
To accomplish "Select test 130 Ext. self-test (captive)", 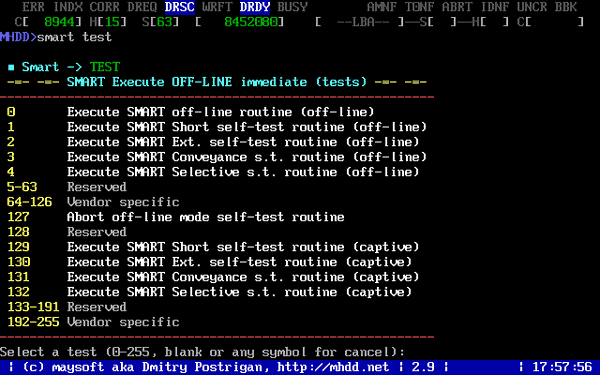I will (x=209, y=262).
